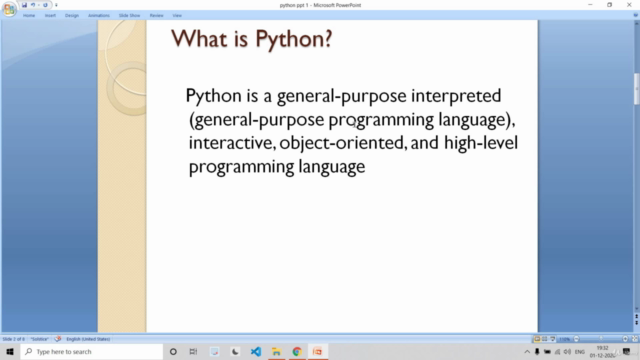Click the 'Slide 2 of 8' status indicator
The height and width of the screenshot is (360, 640).
point(13,339)
